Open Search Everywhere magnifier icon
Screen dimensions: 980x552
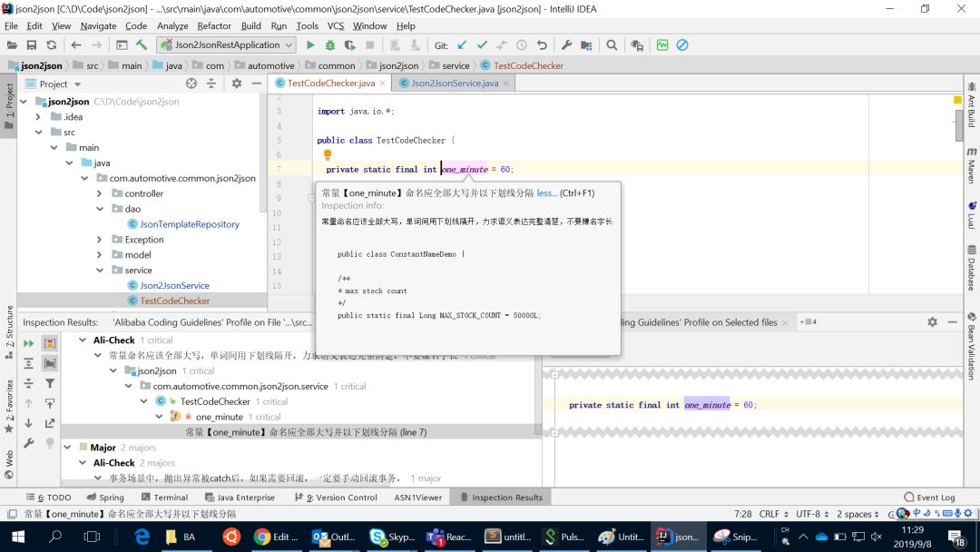pyautogui.click(x=612, y=44)
